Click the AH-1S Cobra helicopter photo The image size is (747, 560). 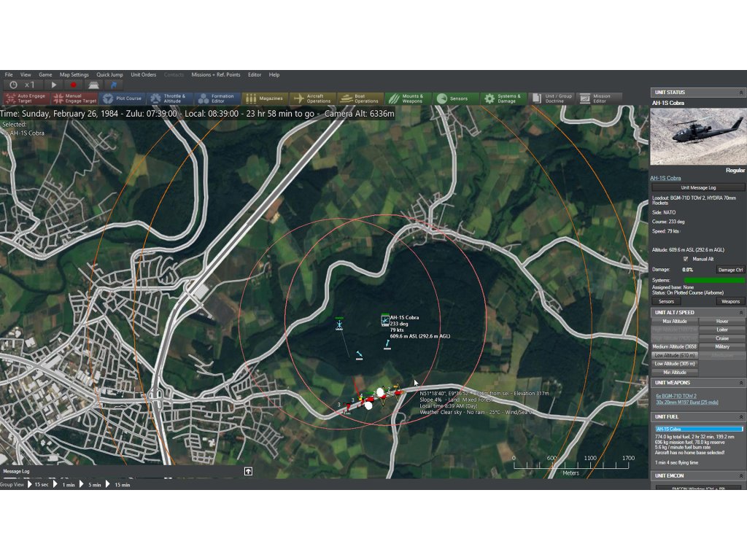[698, 136]
